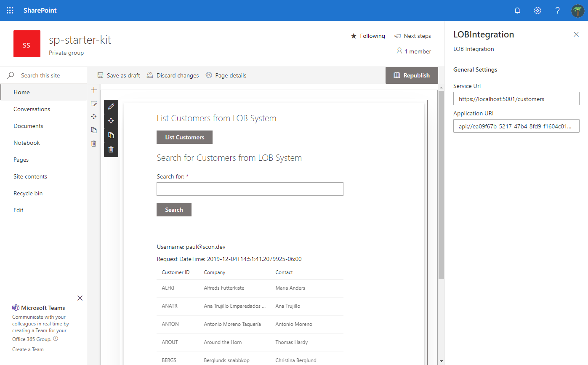588x365 pixels.
Task: Delete web part with the trash icon
Action: point(111,149)
